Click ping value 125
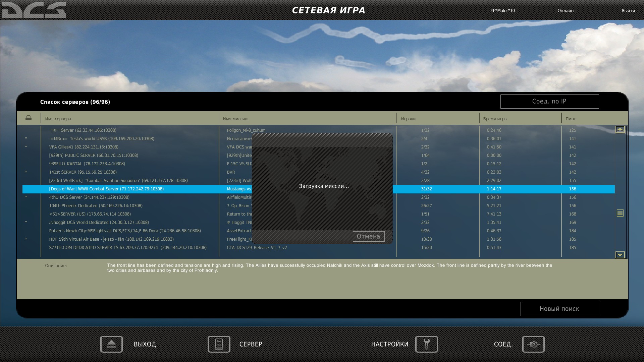 [573, 130]
